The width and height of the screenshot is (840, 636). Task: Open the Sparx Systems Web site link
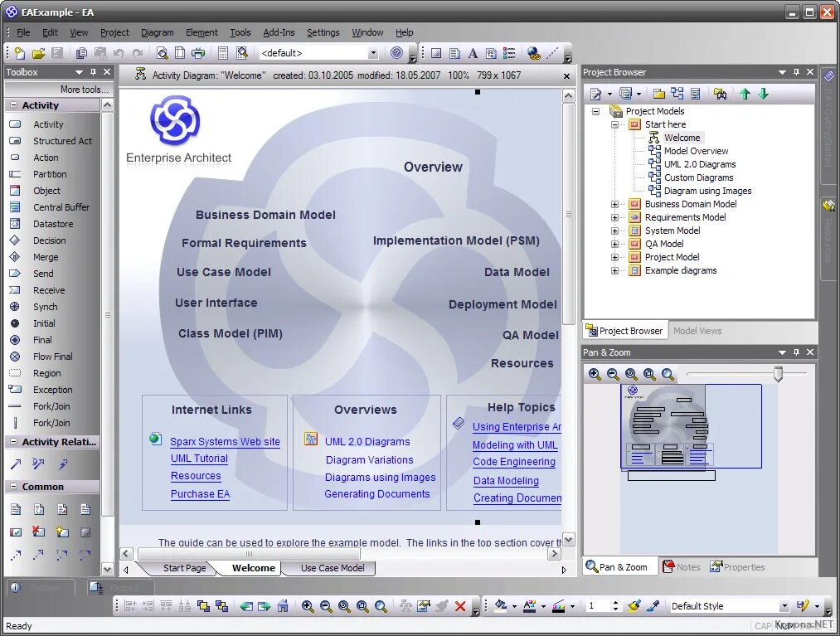click(225, 442)
